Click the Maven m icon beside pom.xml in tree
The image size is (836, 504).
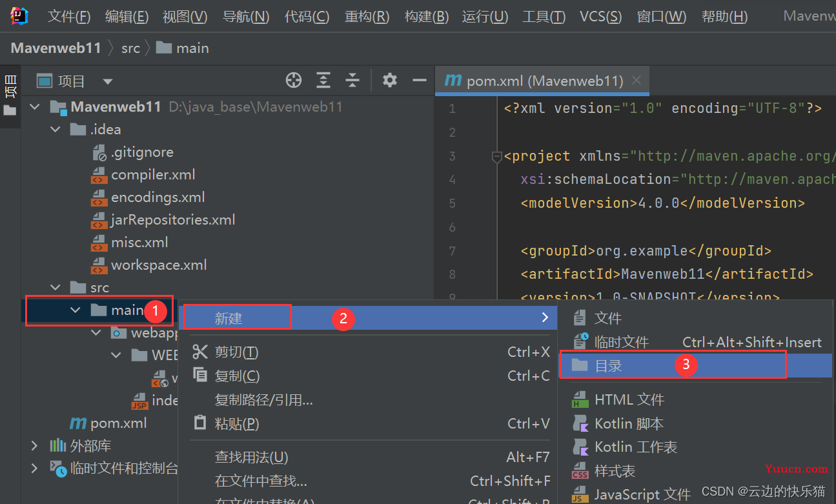tap(78, 423)
